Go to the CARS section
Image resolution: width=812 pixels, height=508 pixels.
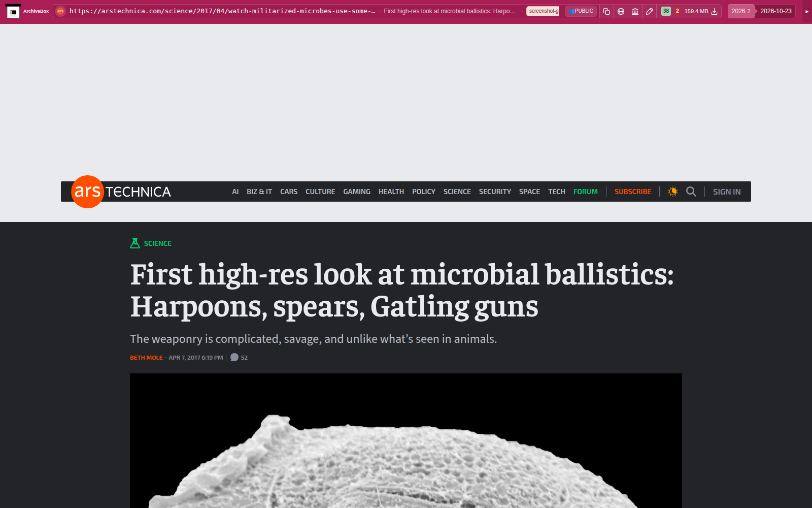point(289,192)
